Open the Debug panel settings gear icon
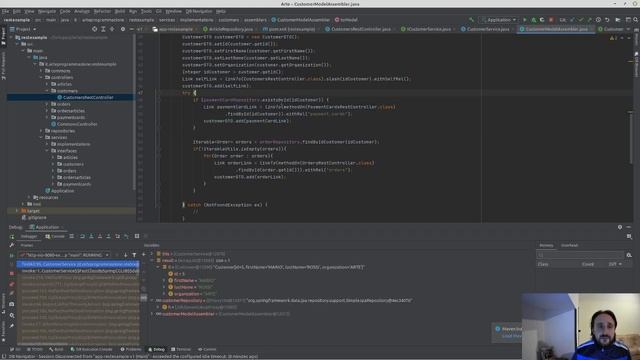Screen dimensions: 640x360 tap(620, 227)
